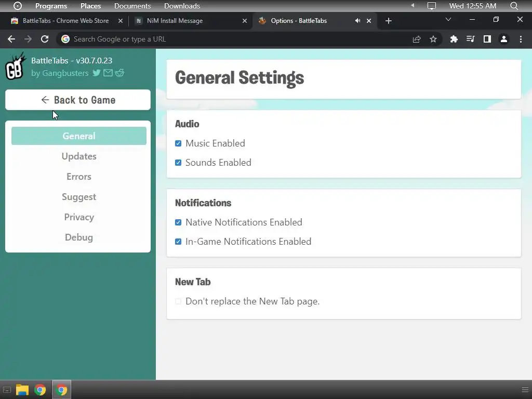Screen dimensions: 532x399
Task: Open the Places menu
Action: (x=90, y=6)
